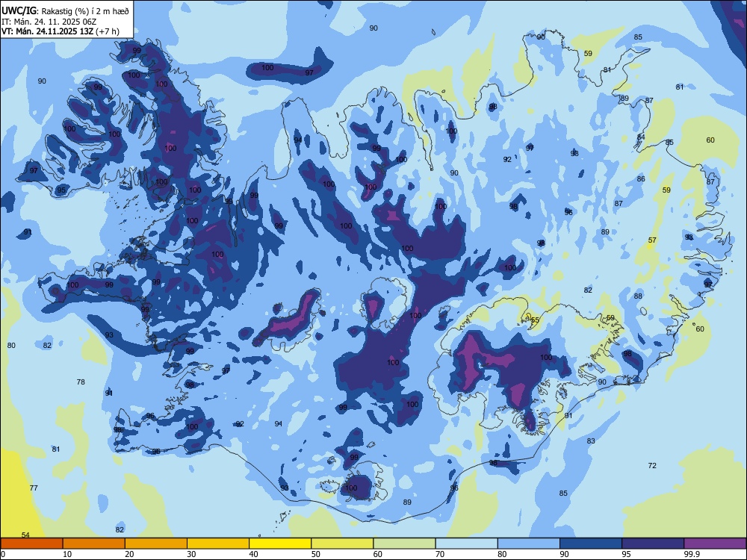
Task: Click the legend tick label '99.9'
Action: [691, 554]
